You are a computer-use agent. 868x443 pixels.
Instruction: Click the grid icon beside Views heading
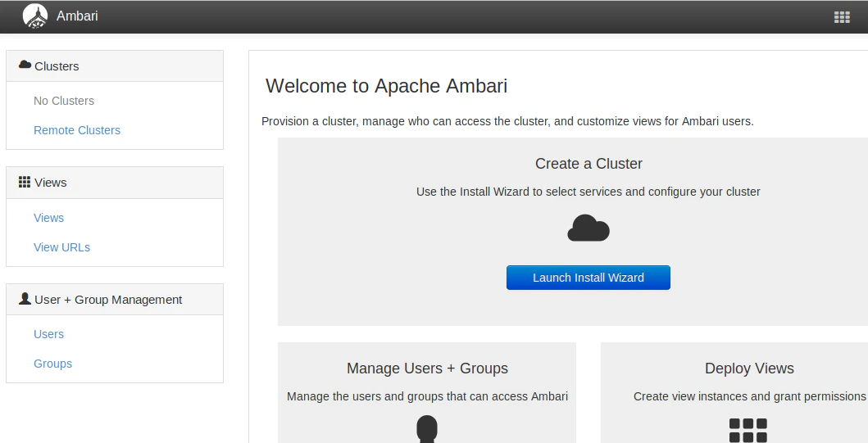click(x=25, y=182)
